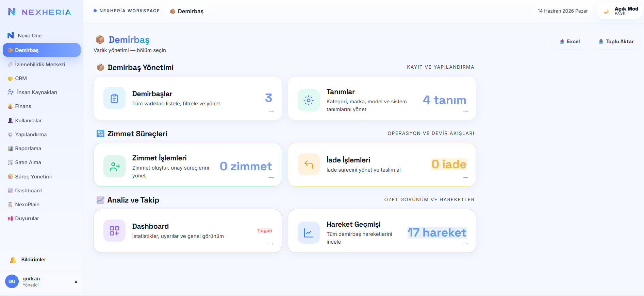
Task: Export with the Excel button
Action: pyautogui.click(x=569, y=41)
